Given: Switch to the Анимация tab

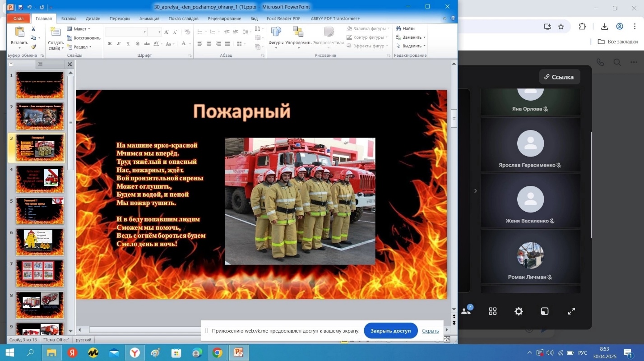Looking at the screenshot, I should click(x=149, y=19).
